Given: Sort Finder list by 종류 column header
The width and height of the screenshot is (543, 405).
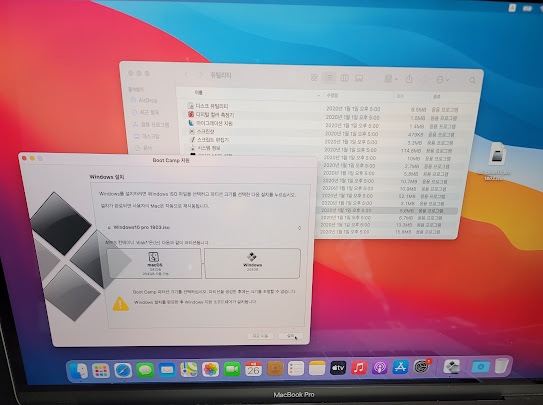Looking at the screenshot, I should [x=437, y=97].
